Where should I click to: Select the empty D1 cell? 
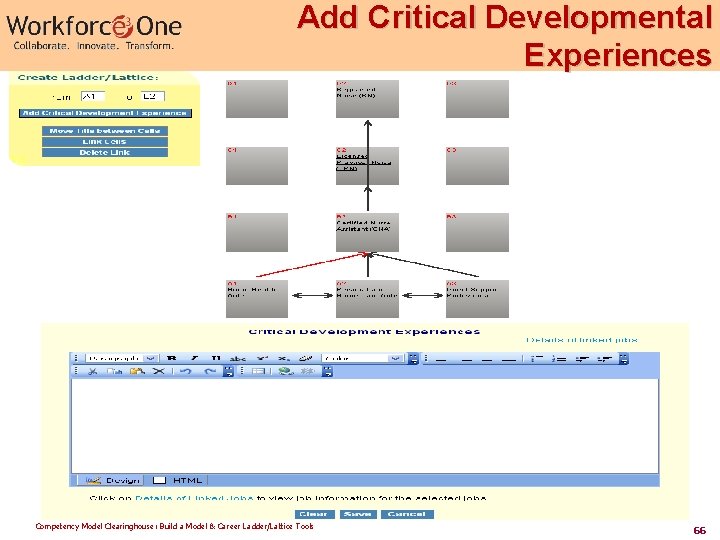[x=257, y=99]
